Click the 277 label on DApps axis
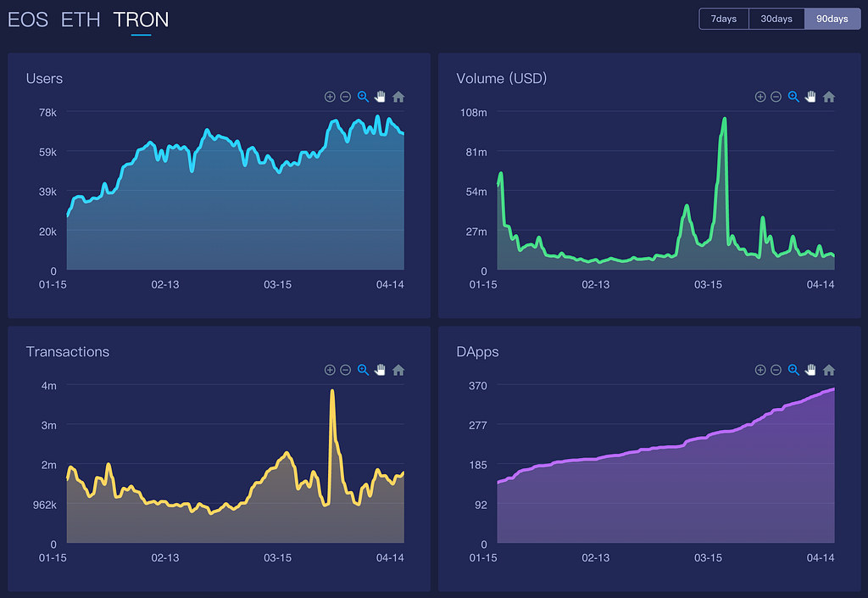The height and width of the screenshot is (598, 868). (x=478, y=425)
